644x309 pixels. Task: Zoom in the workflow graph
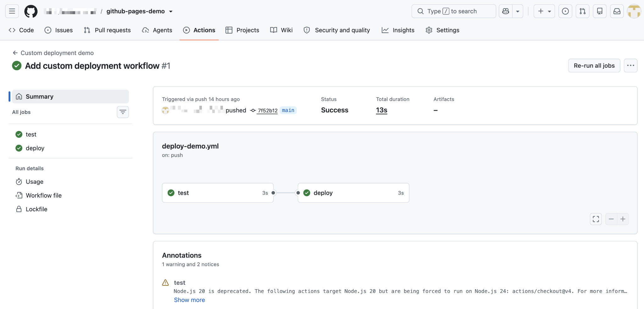[x=623, y=219]
